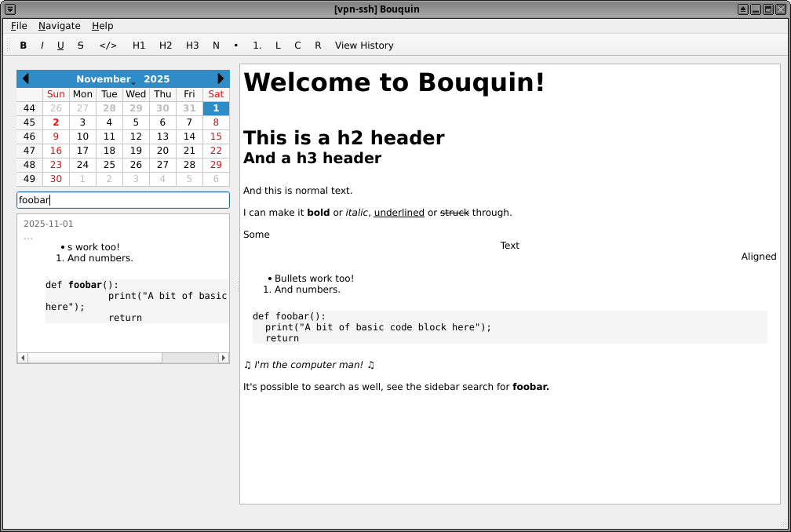
Task: Format selection as H1 header
Action: pos(139,45)
